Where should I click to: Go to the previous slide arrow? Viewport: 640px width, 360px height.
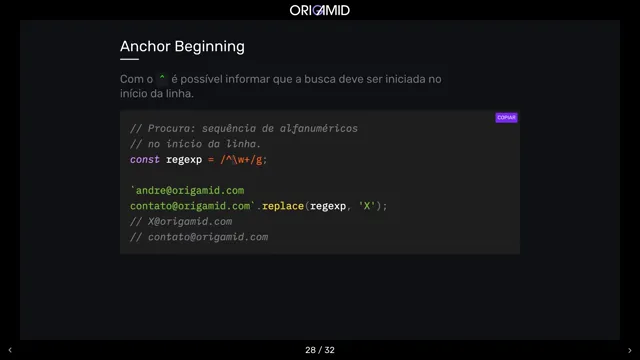pyautogui.click(x=10, y=350)
